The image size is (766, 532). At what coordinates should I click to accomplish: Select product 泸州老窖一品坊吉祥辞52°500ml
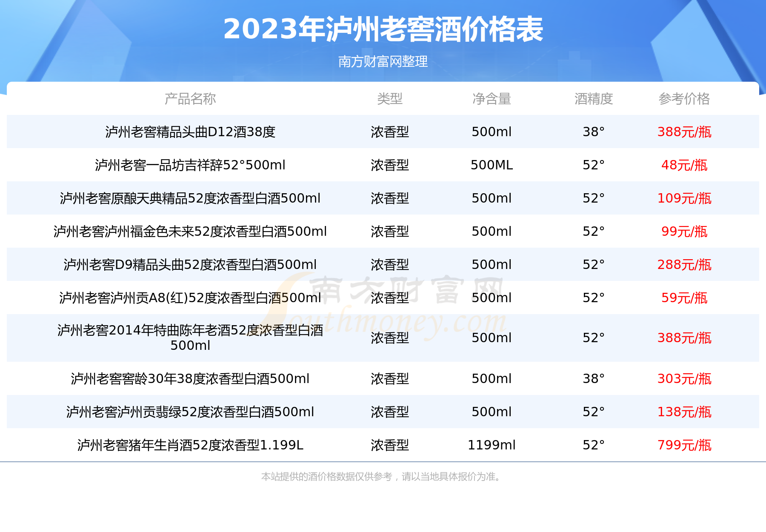[x=190, y=165]
